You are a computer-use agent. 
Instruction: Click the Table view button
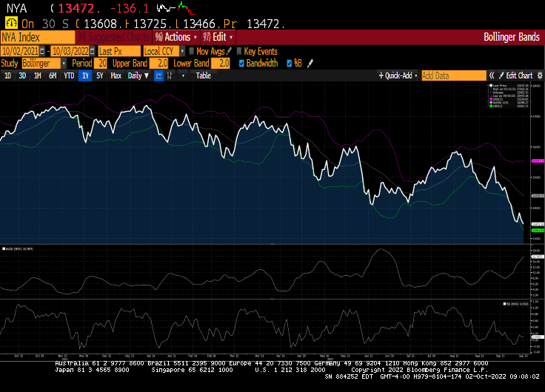click(x=203, y=75)
